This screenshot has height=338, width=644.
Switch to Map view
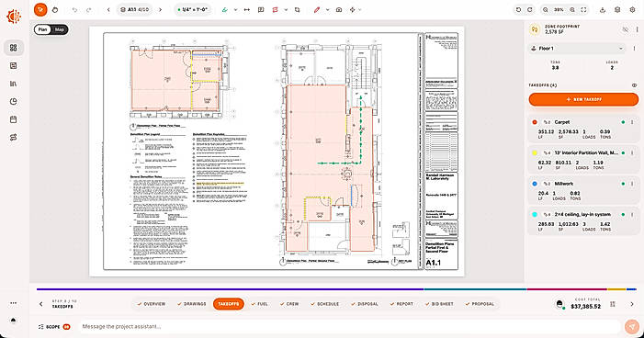click(60, 29)
